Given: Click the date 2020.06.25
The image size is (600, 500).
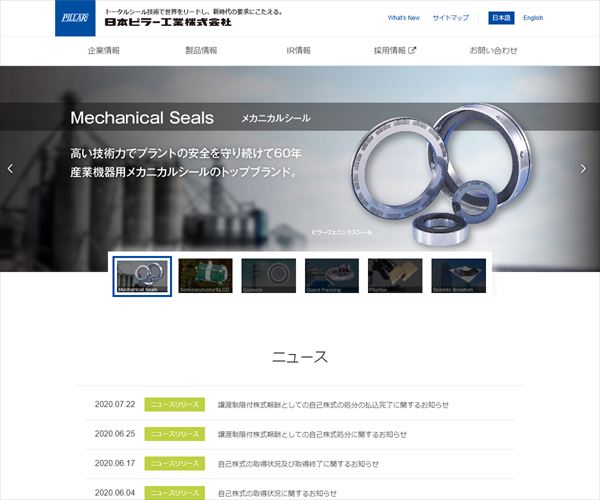Looking at the screenshot, I should (115, 434).
